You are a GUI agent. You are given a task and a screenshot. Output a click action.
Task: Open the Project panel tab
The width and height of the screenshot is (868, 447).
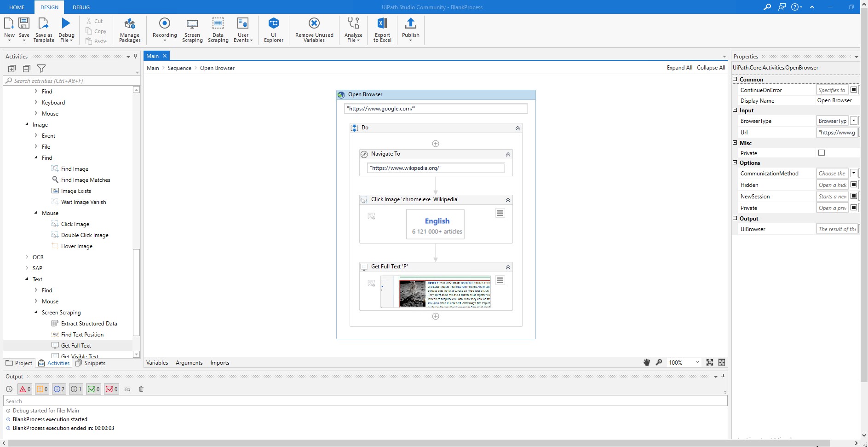click(19, 363)
